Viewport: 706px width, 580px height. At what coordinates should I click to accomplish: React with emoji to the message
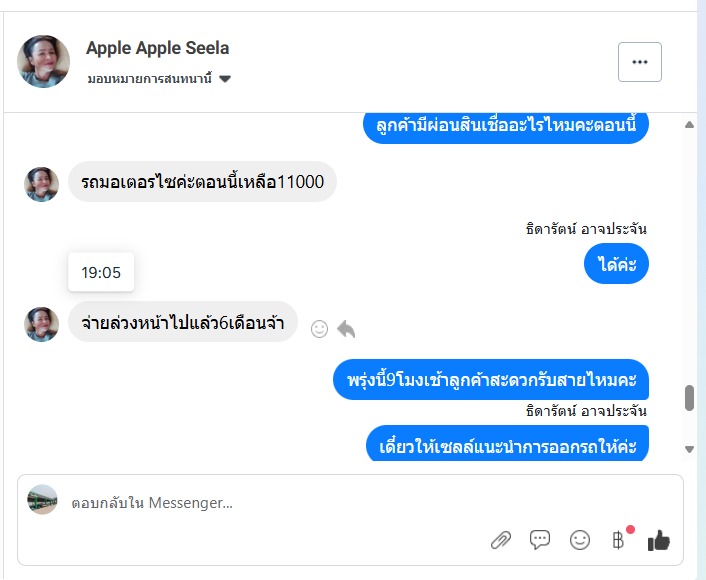pos(320,328)
